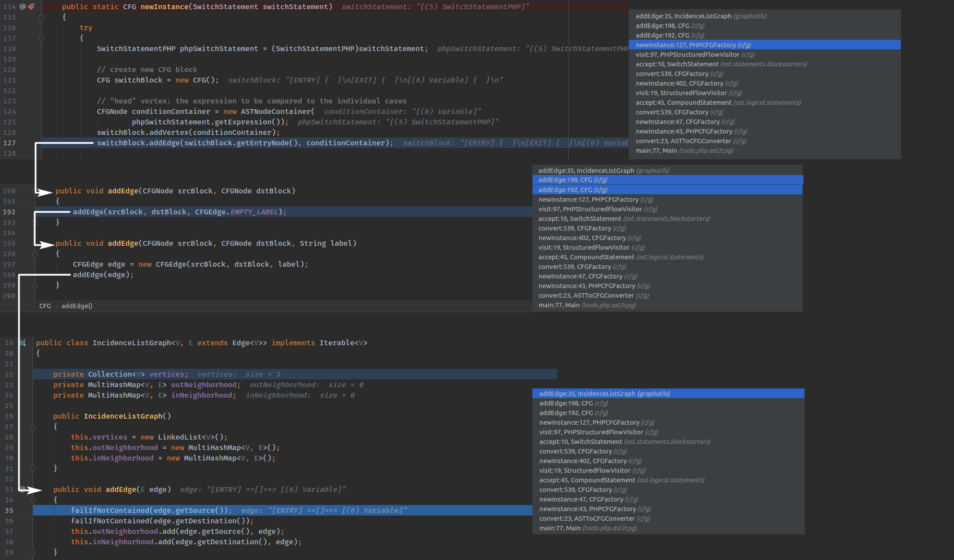The width and height of the screenshot is (954, 560).
Task: Select highlighted newInstance:127 frame in top call stack
Action: click(x=765, y=45)
